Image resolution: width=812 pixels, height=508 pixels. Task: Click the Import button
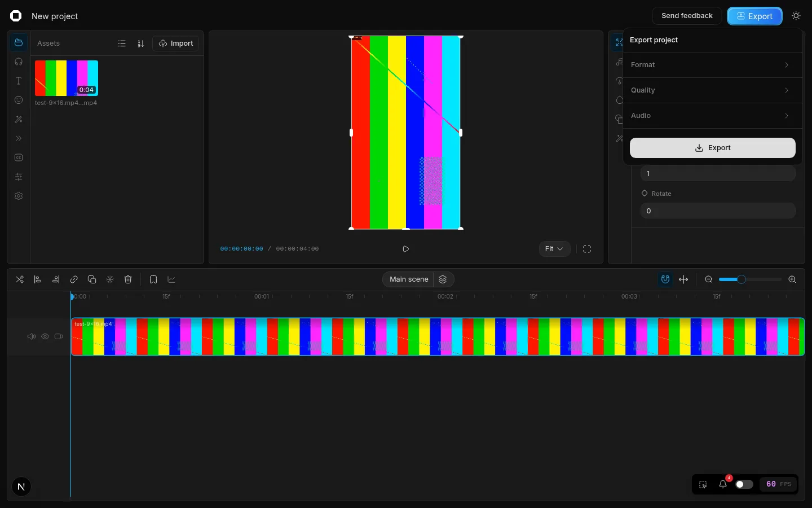click(x=176, y=43)
